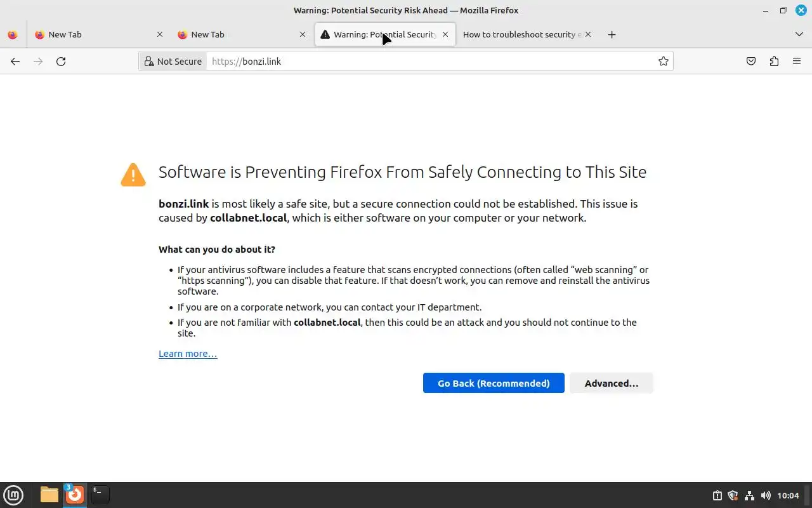Reload the current page

(x=61, y=61)
